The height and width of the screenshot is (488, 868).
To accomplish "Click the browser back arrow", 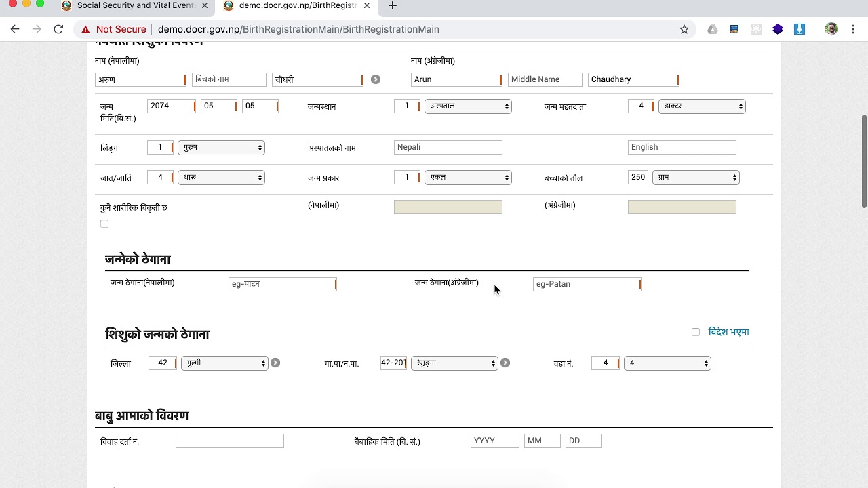I will click(x=15, y=29).
